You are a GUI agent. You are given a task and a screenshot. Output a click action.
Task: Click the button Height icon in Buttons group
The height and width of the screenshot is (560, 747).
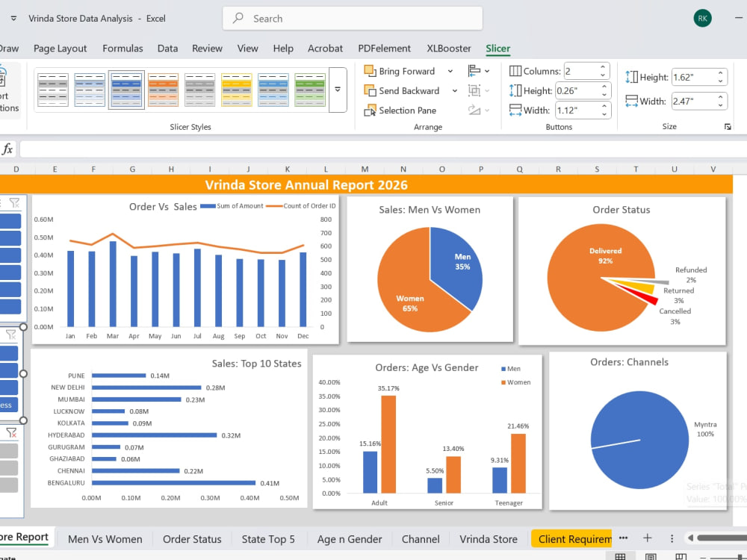pos(515,90)
